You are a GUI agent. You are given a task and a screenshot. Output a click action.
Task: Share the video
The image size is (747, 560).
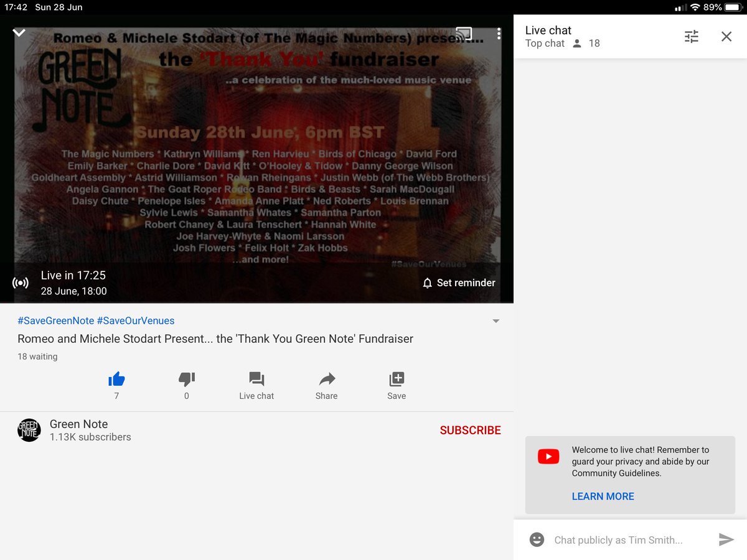[x=327, y=379]
